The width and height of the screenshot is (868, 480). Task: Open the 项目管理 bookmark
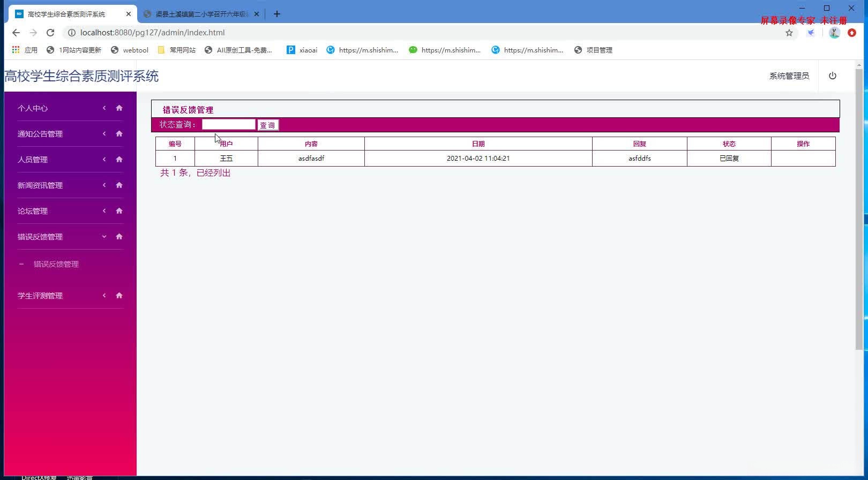(593, 50)
